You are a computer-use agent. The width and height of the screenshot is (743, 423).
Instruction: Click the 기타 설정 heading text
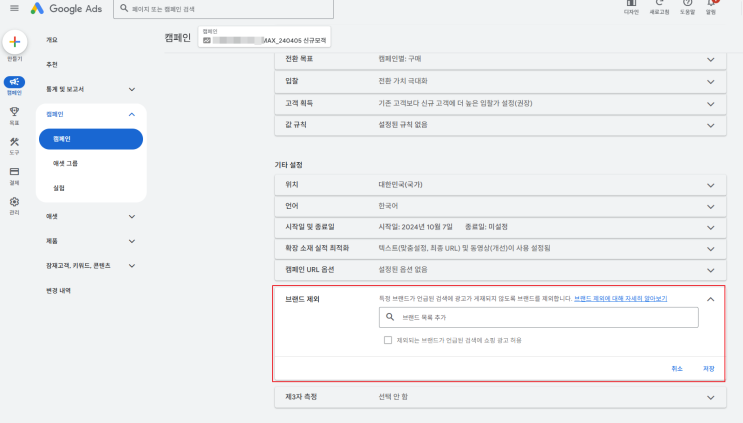tap(289, 165)
